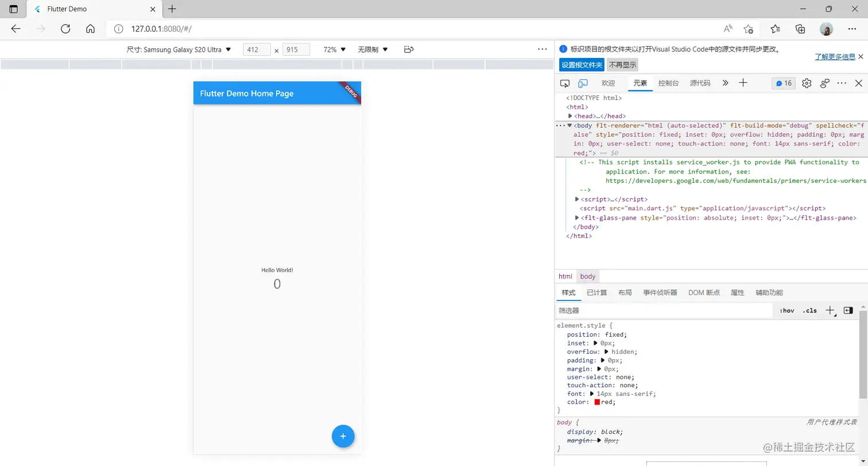868x466 pixels.
Task: Switch to the 元素 tab
Action: coord(640,83)
